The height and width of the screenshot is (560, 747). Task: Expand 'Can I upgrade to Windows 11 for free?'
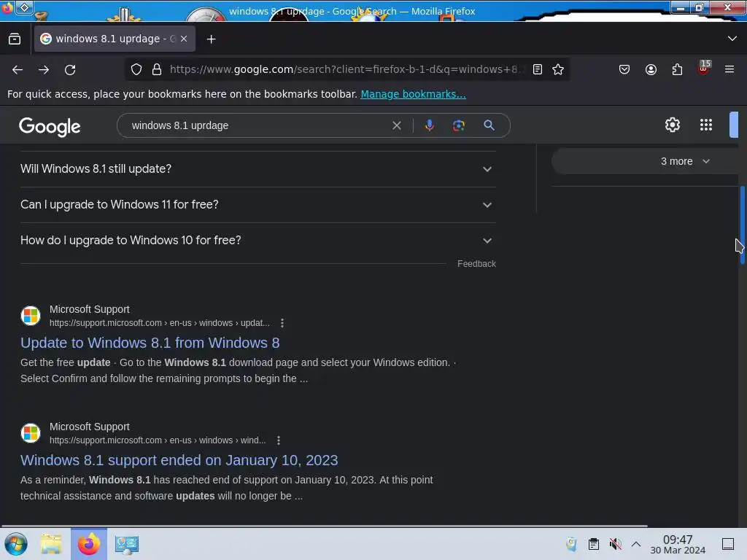pyautogui.click(x=258, y=205)
